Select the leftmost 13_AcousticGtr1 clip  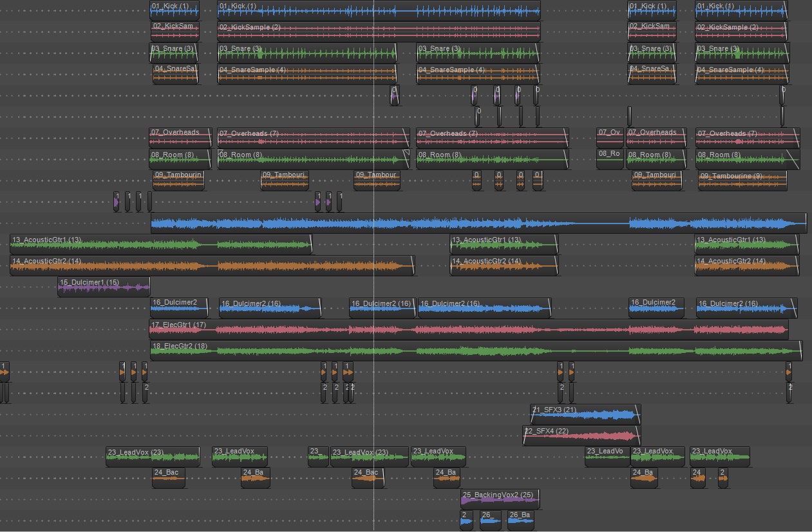(160, 244)
